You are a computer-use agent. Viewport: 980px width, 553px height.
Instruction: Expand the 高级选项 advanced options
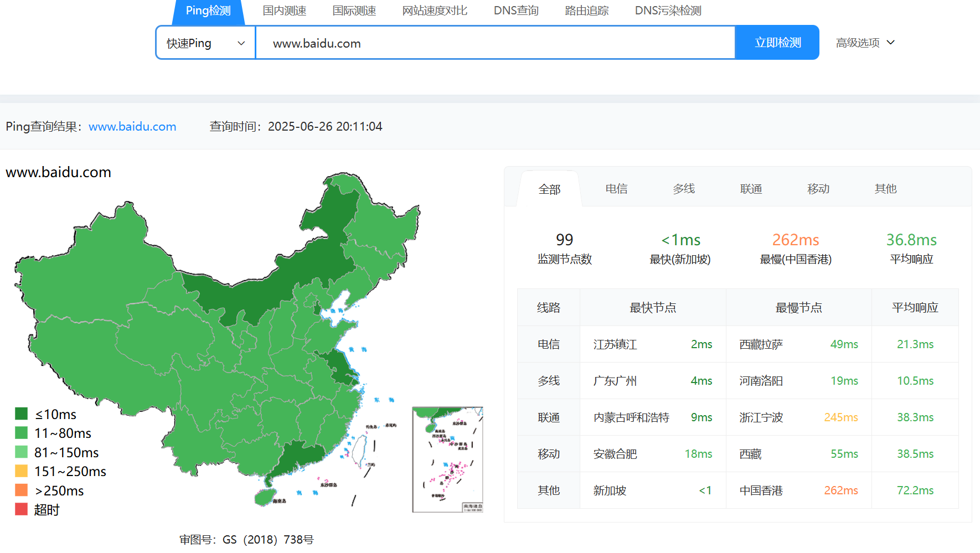point(865,43)
